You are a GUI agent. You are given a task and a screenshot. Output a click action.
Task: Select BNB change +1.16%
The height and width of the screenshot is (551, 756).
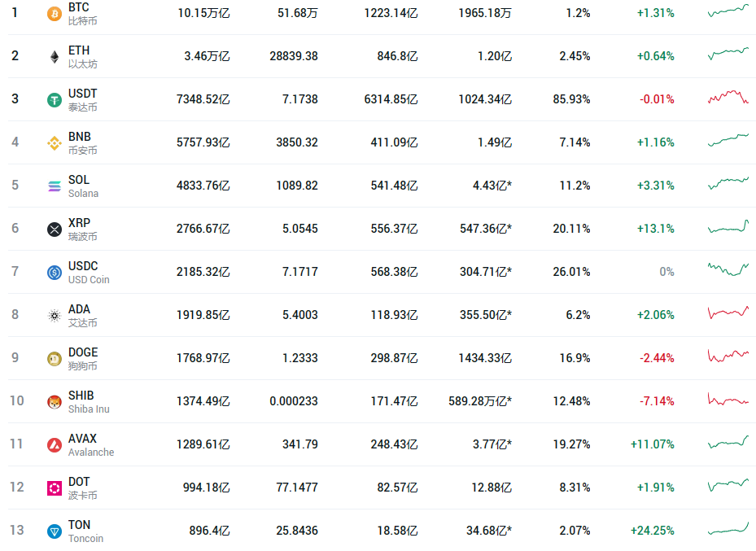(x=656, y=142)
